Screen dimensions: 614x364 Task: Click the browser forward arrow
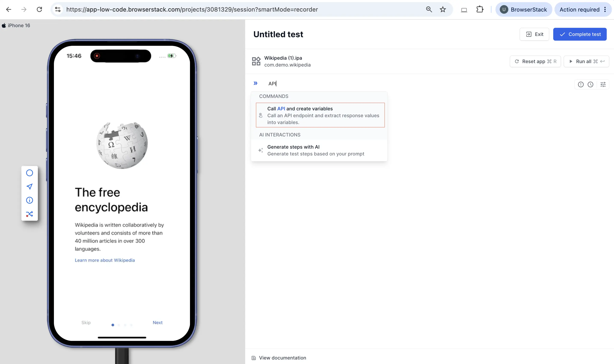[x=24, y=10]
